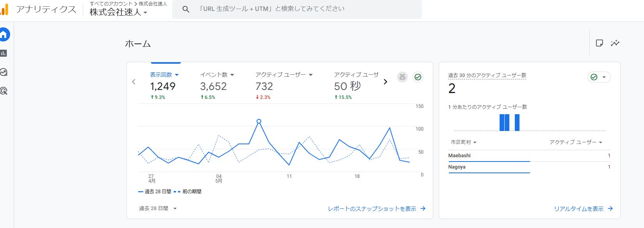Open the アクティブ ユーザー metric dropdown on the main card
644x228 pixels.
[284, 75]
